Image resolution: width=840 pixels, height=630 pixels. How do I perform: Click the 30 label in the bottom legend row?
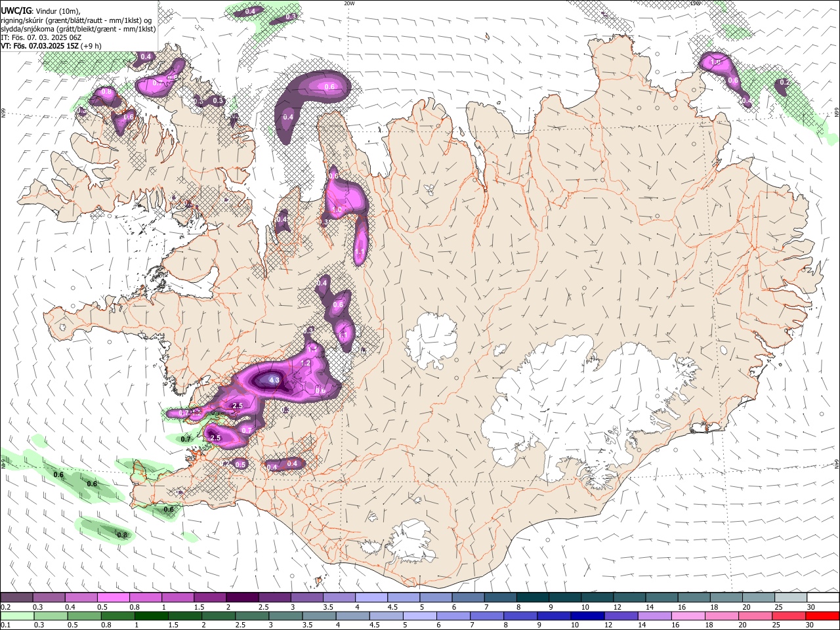[810, 625]
